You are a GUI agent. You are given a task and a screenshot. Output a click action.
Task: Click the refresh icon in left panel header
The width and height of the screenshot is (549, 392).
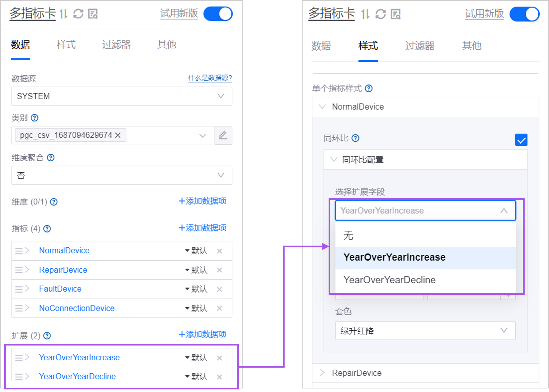point(78,14)
